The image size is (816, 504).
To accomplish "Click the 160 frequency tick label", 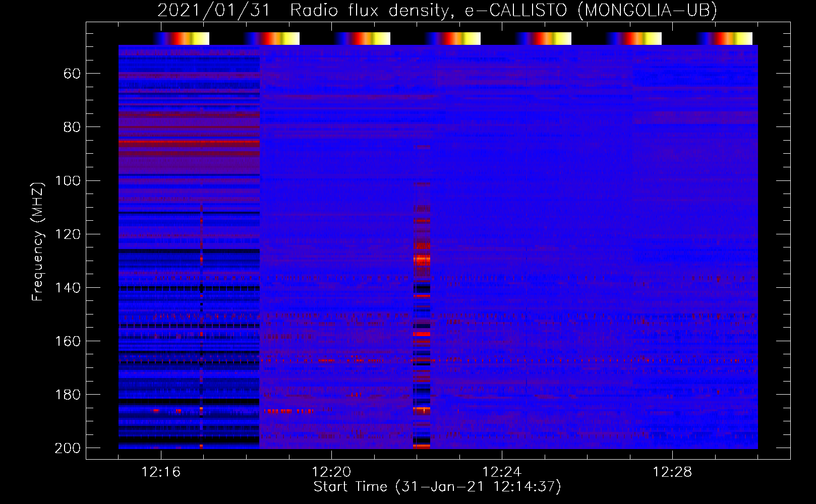I will pyautogui.click(x=68, y=341).
